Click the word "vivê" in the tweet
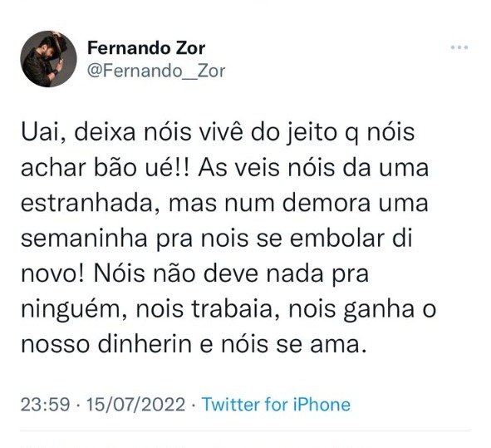This screenshot has height=448, width=491. (223, 132)
